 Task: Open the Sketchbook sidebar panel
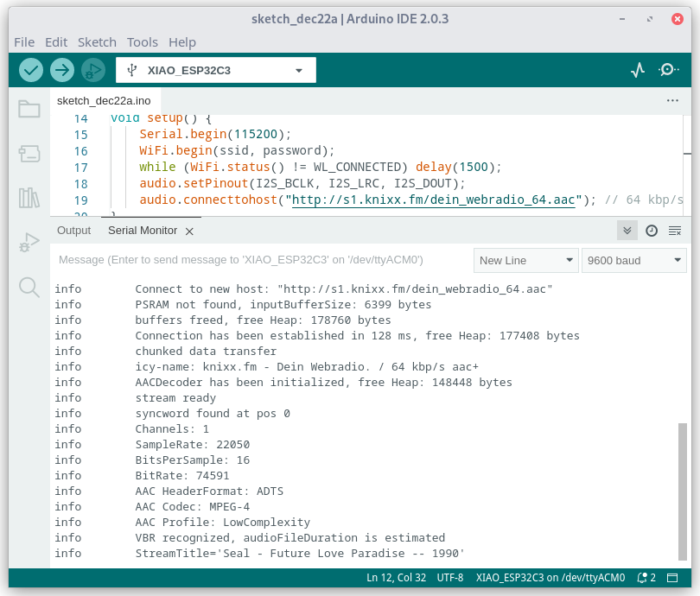point(29,110)
